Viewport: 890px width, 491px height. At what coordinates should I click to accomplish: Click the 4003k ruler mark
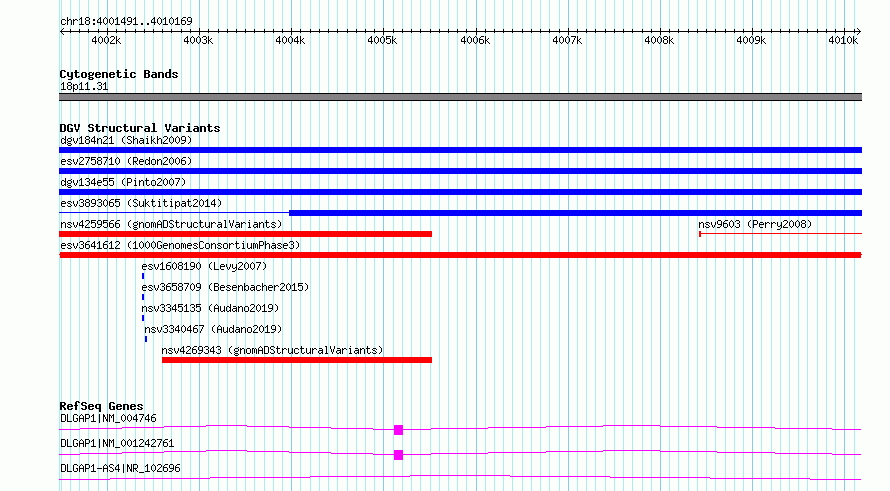click(198, 40)
